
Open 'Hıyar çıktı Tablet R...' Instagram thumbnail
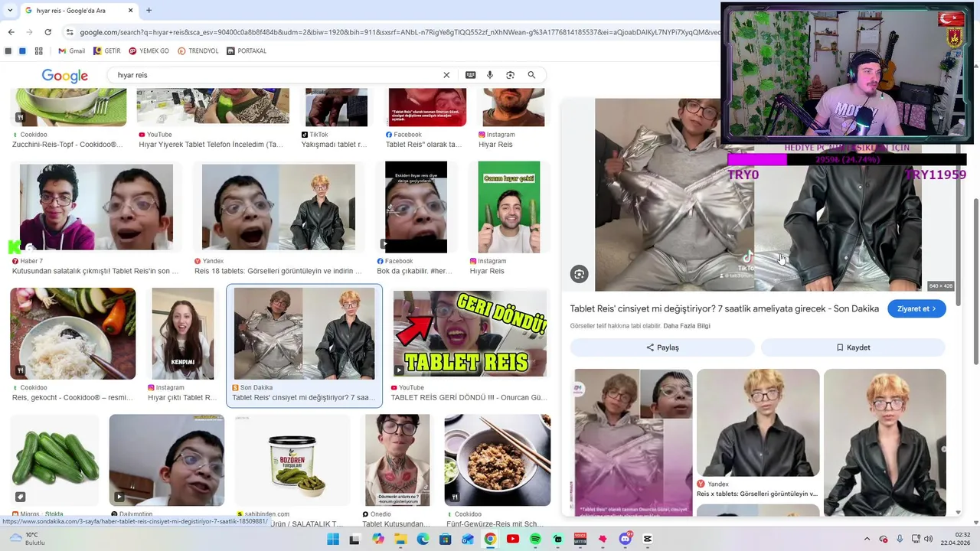click(x=182, y=334)
